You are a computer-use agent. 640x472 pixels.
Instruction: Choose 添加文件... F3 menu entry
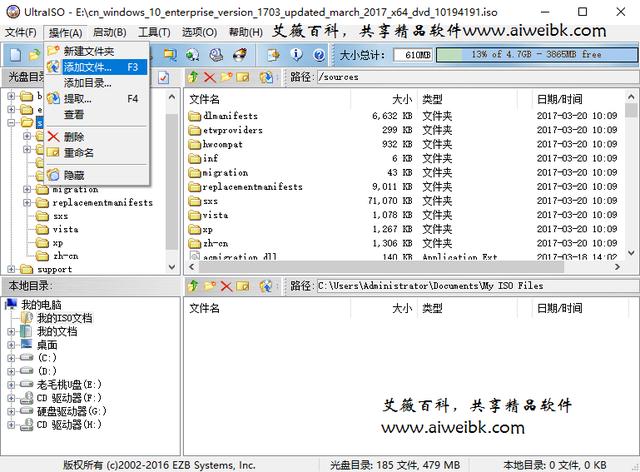[x=96, y=67]
